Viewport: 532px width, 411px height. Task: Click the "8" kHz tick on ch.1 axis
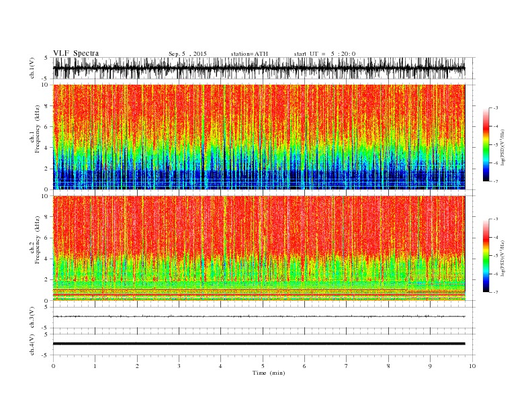point(47,106)
